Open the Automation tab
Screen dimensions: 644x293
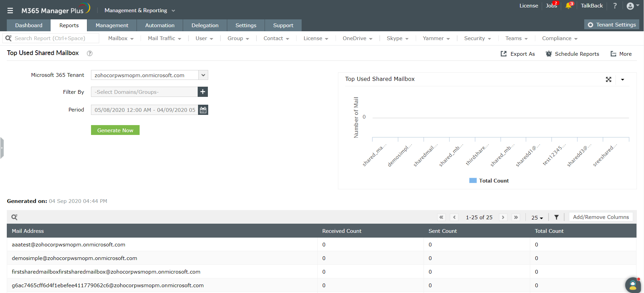point(160,25)
